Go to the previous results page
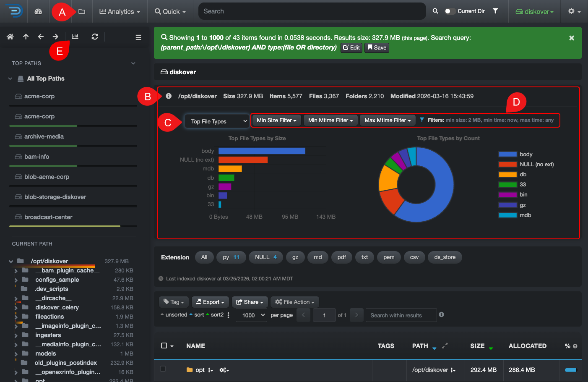The width and height of the screenshot is (588, 382). pos(304,315)
